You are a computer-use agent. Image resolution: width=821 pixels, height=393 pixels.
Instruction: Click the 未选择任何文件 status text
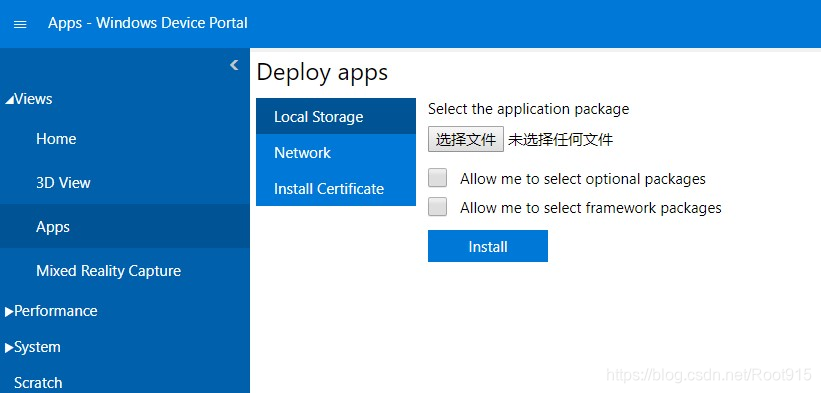coord(560,140)
